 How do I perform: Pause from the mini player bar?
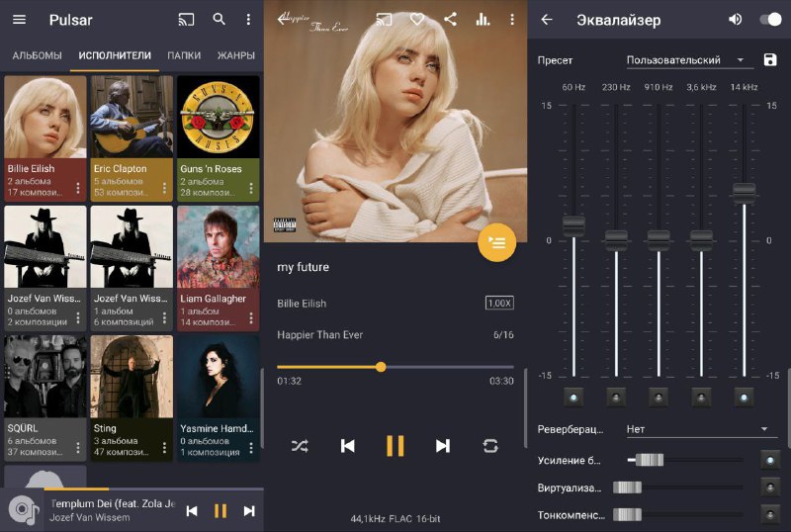click(220, 511)
